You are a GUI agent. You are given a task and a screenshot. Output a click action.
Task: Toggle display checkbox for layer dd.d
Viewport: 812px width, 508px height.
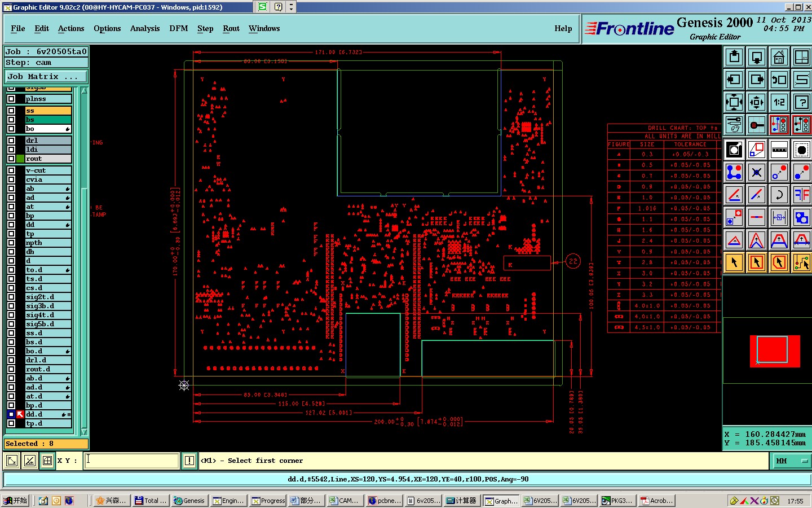tap(11, 414)
